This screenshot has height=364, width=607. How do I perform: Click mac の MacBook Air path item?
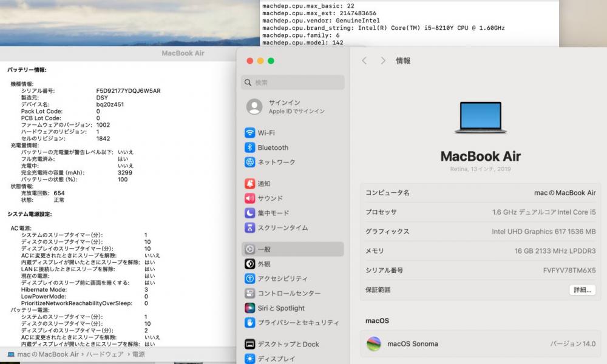click(x=47, y=354)
